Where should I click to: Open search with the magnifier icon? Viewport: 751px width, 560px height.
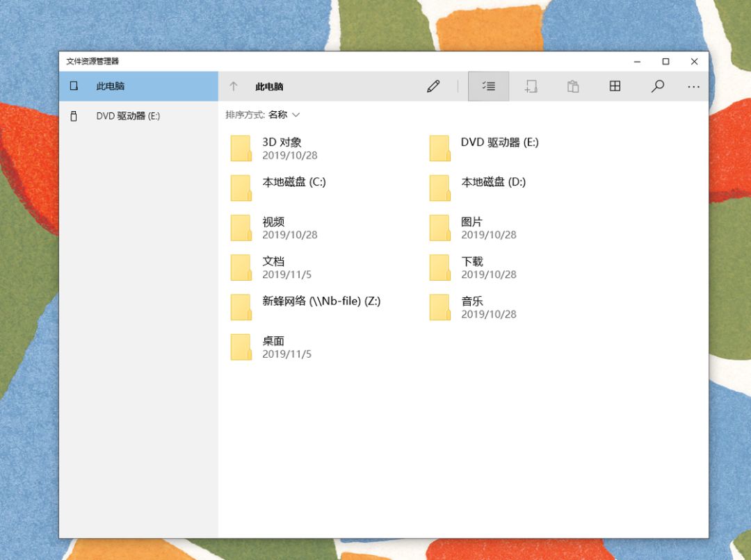[658, 86]
